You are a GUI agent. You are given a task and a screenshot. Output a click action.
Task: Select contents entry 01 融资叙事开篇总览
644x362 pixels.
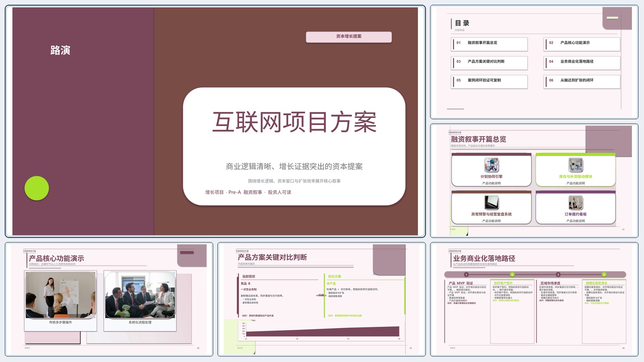pyautogui.click(x=489, y=44)
